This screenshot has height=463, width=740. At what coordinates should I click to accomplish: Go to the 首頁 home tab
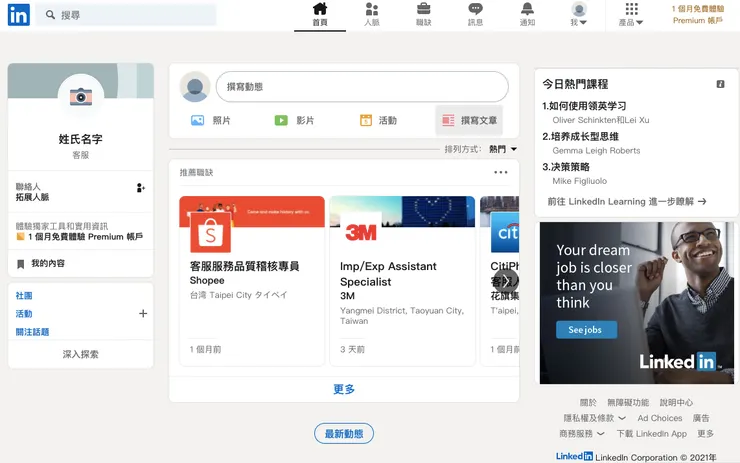320,14
